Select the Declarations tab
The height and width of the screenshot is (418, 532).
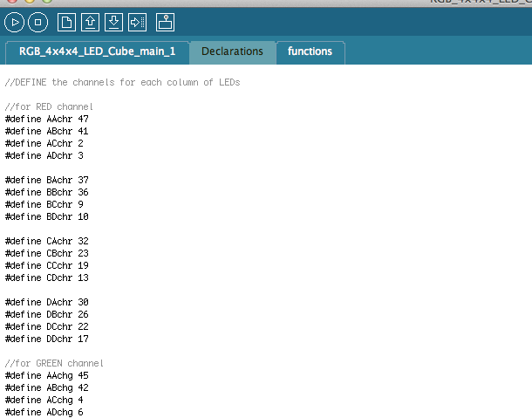click(232, 52)
